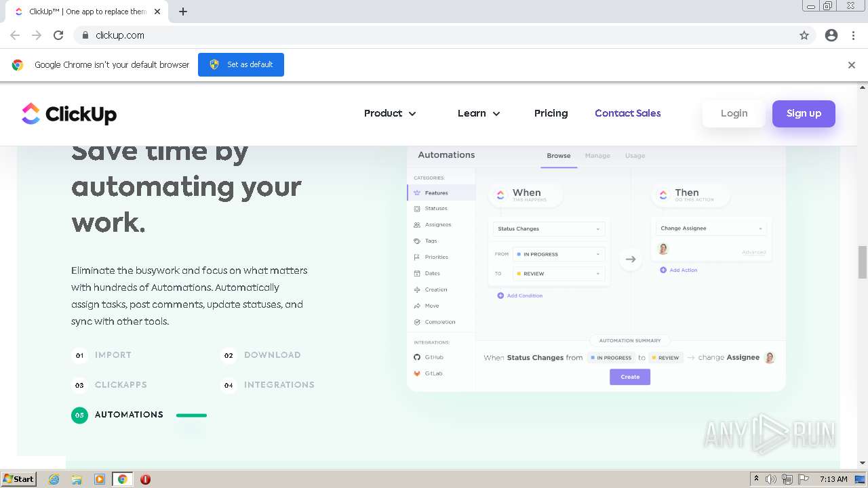The height and width of the screenshot is (488, 868).
Task: Select Completion category icon
Action: tap(417, 323)
